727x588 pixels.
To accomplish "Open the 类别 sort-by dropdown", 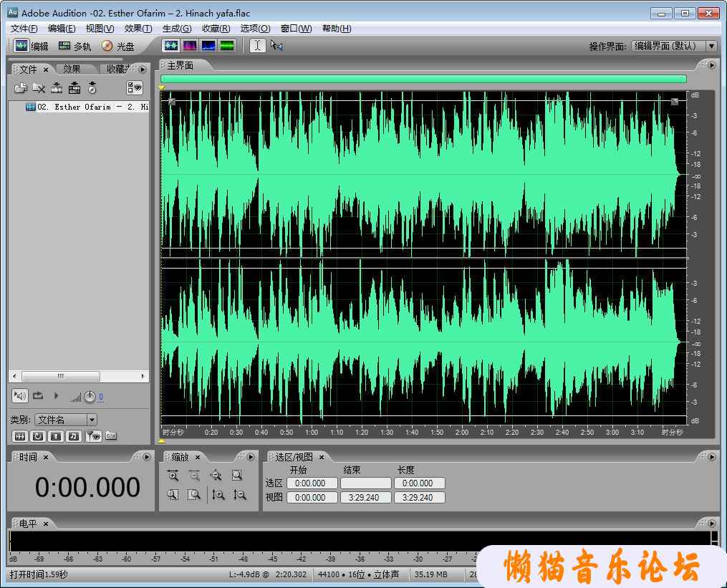I will [x=92, y=420].
